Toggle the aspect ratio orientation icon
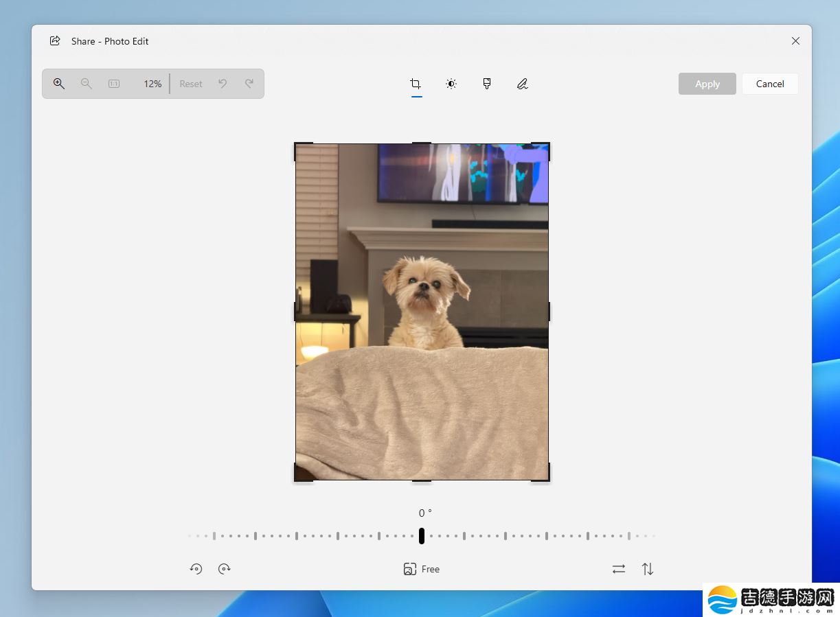The width and height of the screenshot is (840, 617). point(410,568)
